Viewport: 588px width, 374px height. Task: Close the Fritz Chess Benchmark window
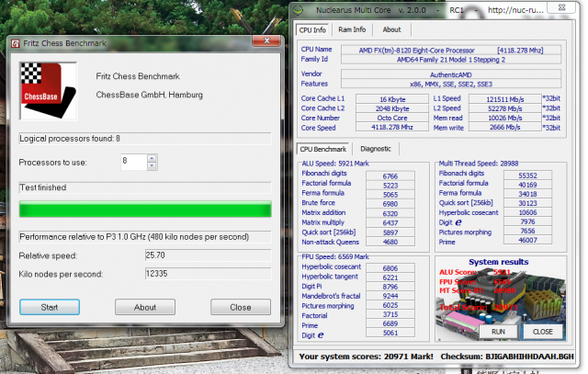point(266,40)
